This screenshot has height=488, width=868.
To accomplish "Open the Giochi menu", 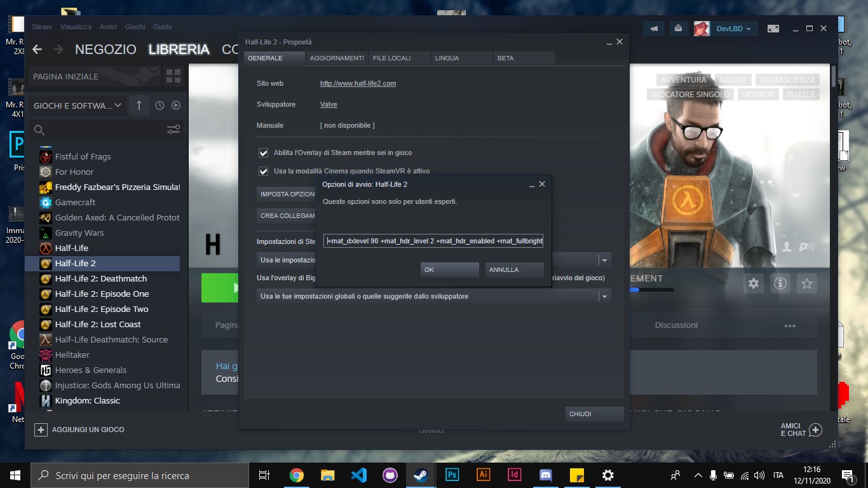I will tap(135, 27).
